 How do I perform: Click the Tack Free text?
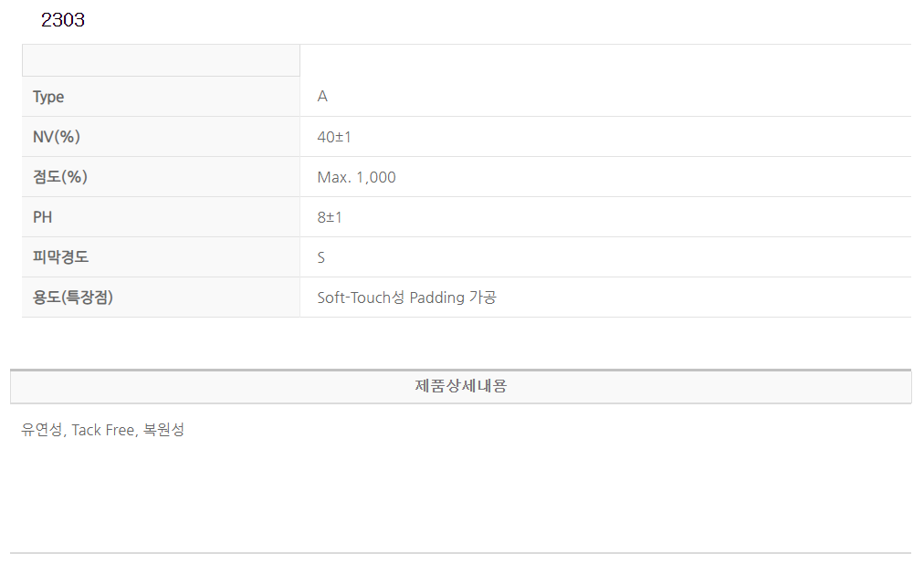[x=103, y=430]
